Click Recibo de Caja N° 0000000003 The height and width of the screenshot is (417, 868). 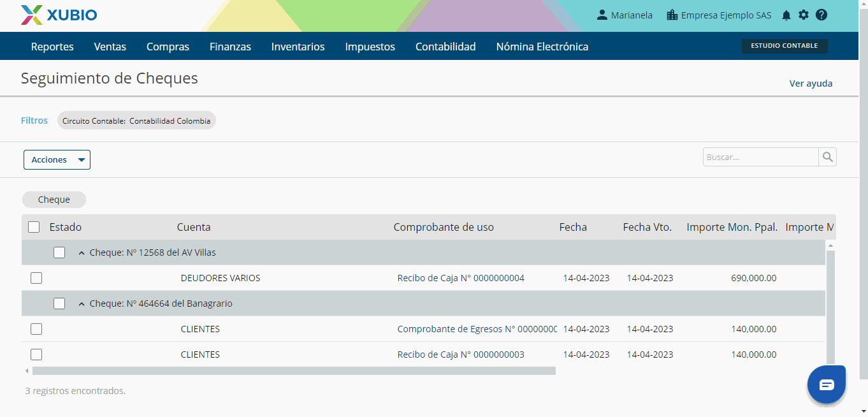tap(461, 355)
